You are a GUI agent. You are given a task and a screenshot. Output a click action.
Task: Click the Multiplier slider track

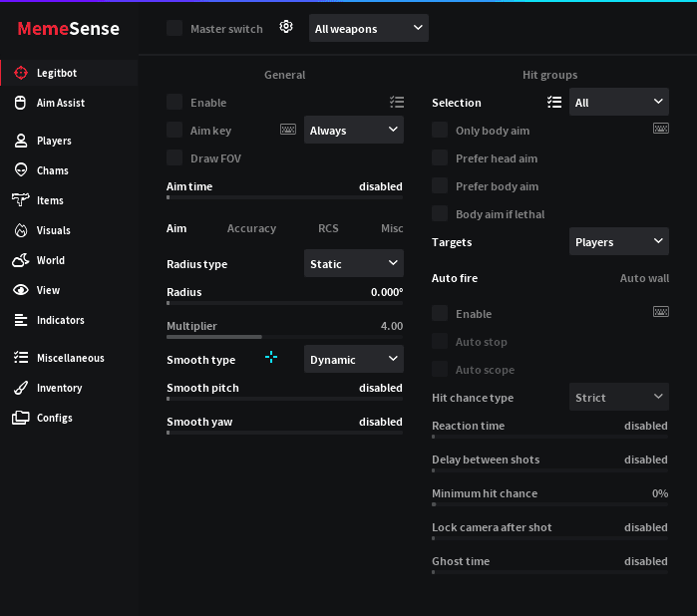284,337
